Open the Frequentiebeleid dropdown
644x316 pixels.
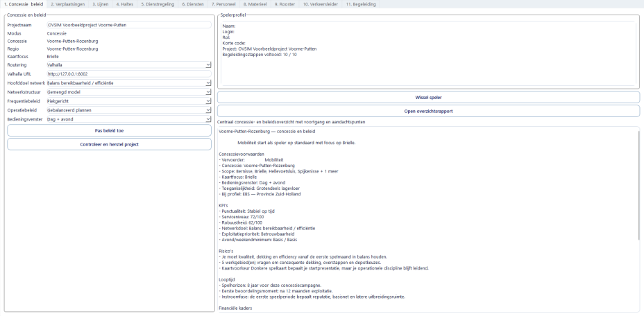pos(128,100)
